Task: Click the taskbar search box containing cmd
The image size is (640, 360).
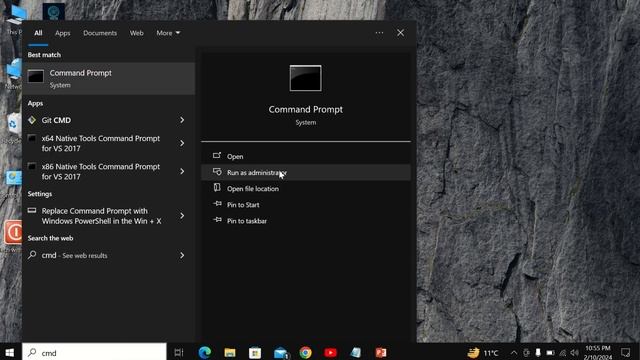Action: point(94,353)
